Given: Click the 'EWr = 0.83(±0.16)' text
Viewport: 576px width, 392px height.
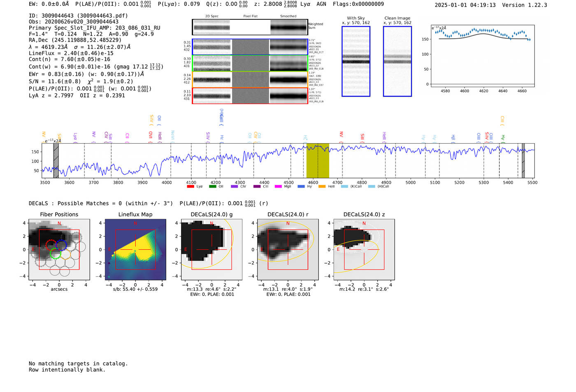Looking at the screenshot, I should coord(56,74).
